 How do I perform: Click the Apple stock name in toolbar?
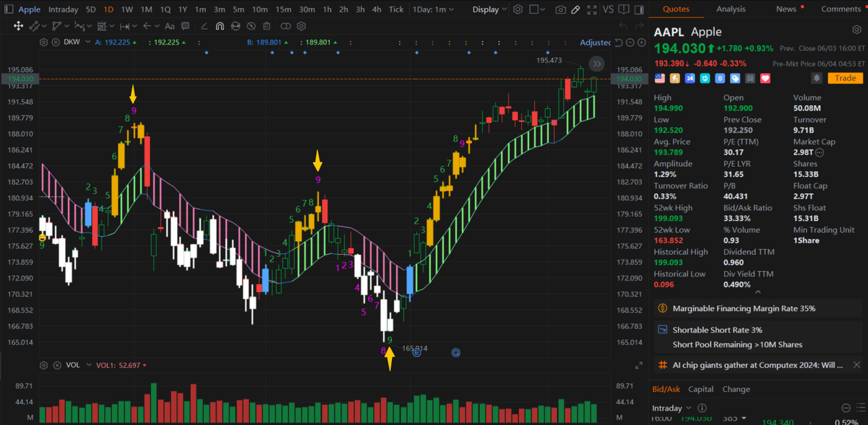pos(29,9)
